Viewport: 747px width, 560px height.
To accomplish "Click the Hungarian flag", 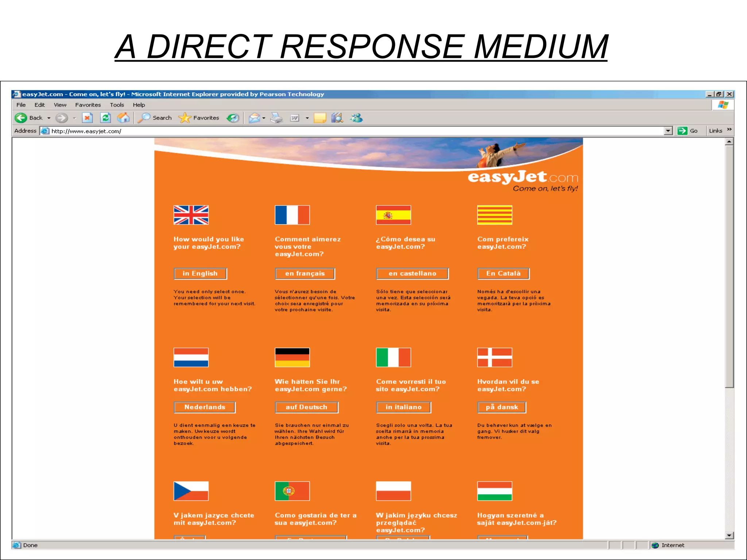I will click(495, 491).
